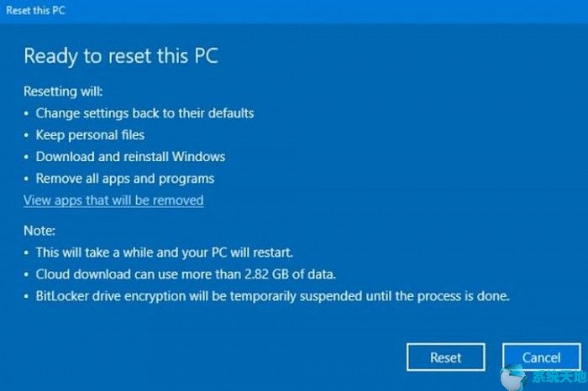Click the BitLocker drive encryption note

(273, 296)
